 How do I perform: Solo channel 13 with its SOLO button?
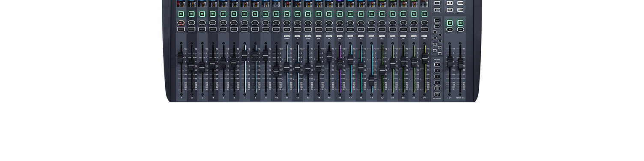click(x=308, y=29)
